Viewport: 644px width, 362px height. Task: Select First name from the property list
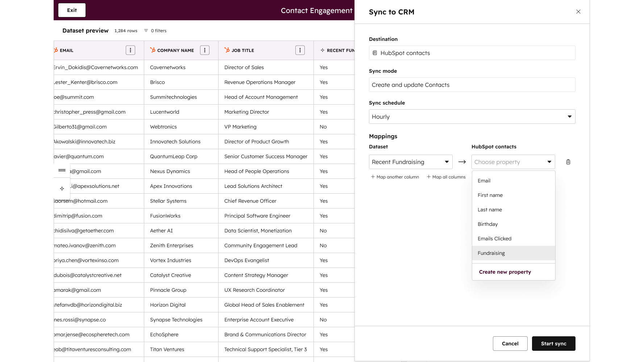490,195
